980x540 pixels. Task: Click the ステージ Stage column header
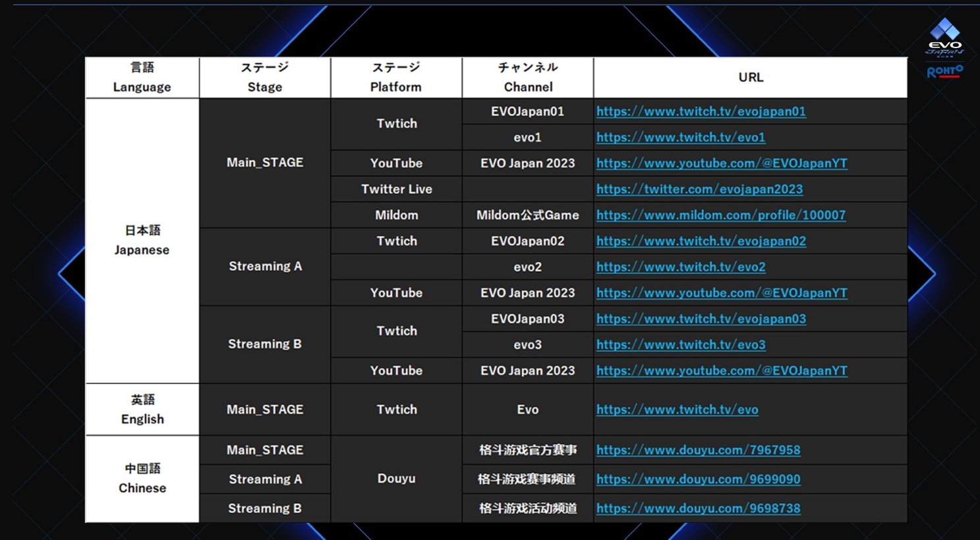pos(265,78)
